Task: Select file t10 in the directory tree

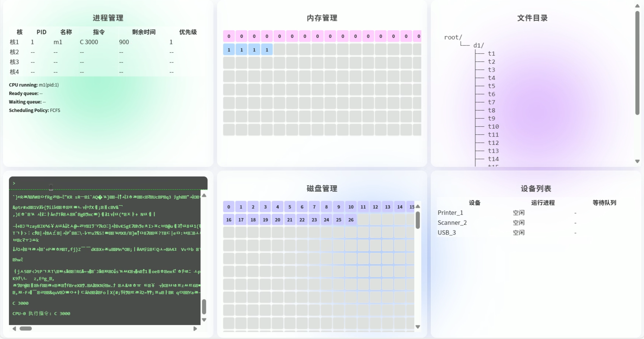Action: point(493,127)
